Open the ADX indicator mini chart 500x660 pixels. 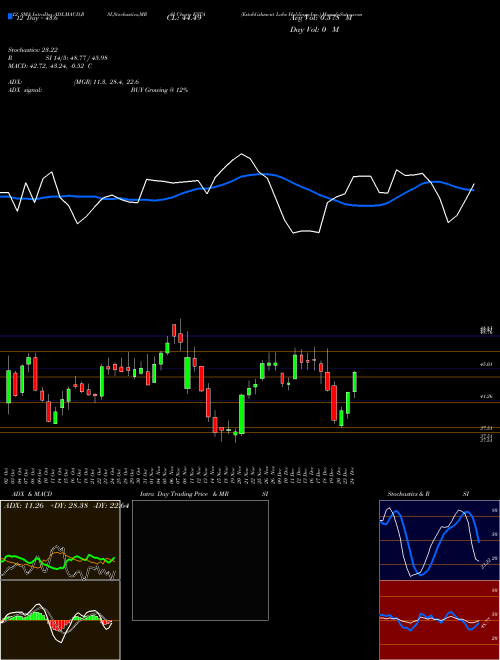(x=60, y=540)
